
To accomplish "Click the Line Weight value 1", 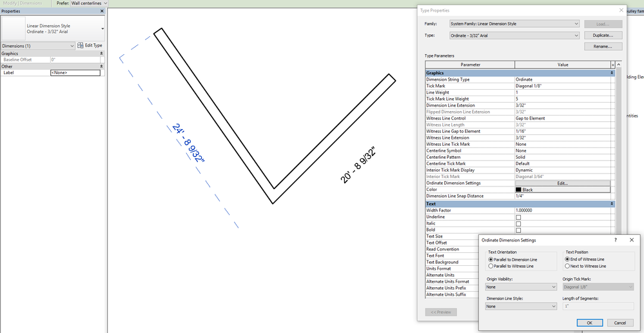I will (x=563, y=92).
